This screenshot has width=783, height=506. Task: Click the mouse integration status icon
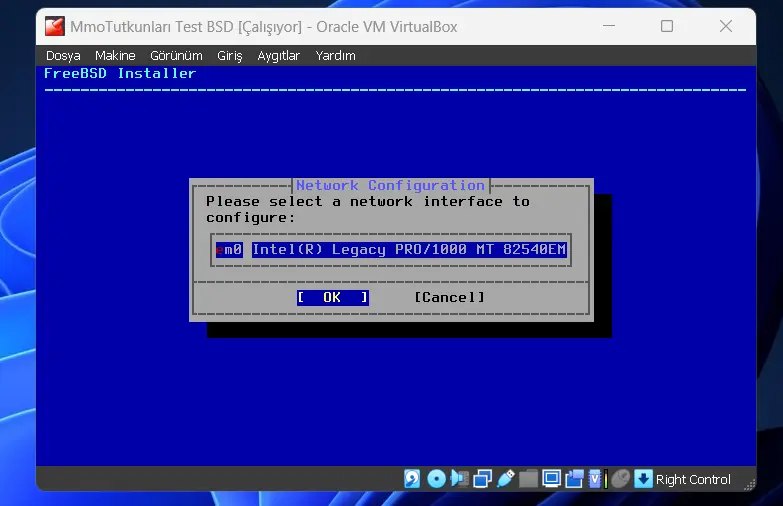point(621,479)
